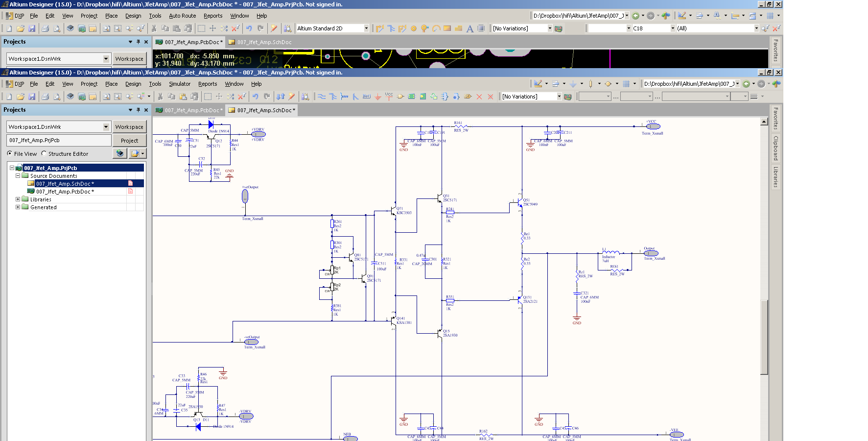
Task: Save the schematic with the floppy icon
Action: click(x=32, y=97)
